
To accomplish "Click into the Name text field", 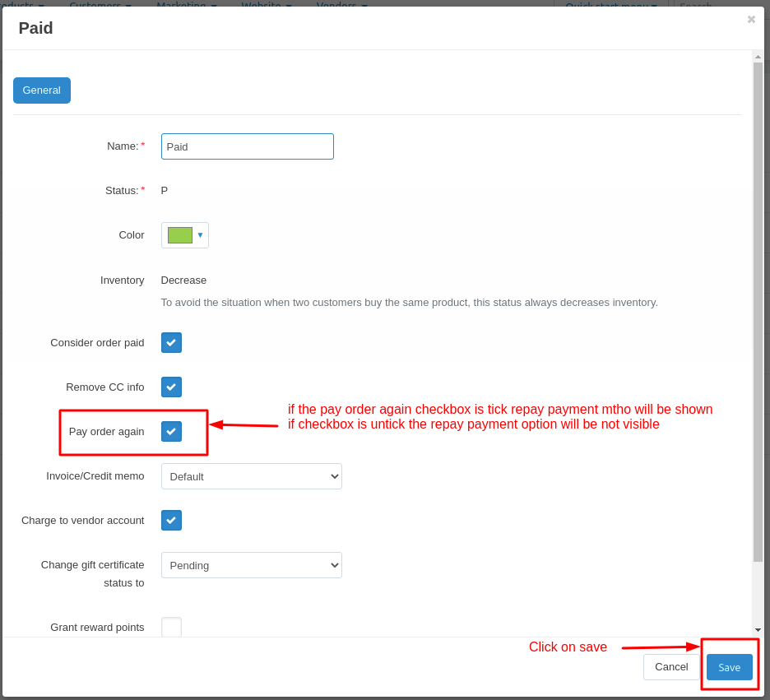I will tap(247, 146).
